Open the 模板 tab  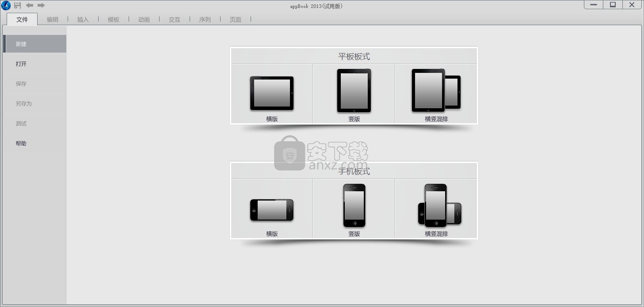[114, 19]
